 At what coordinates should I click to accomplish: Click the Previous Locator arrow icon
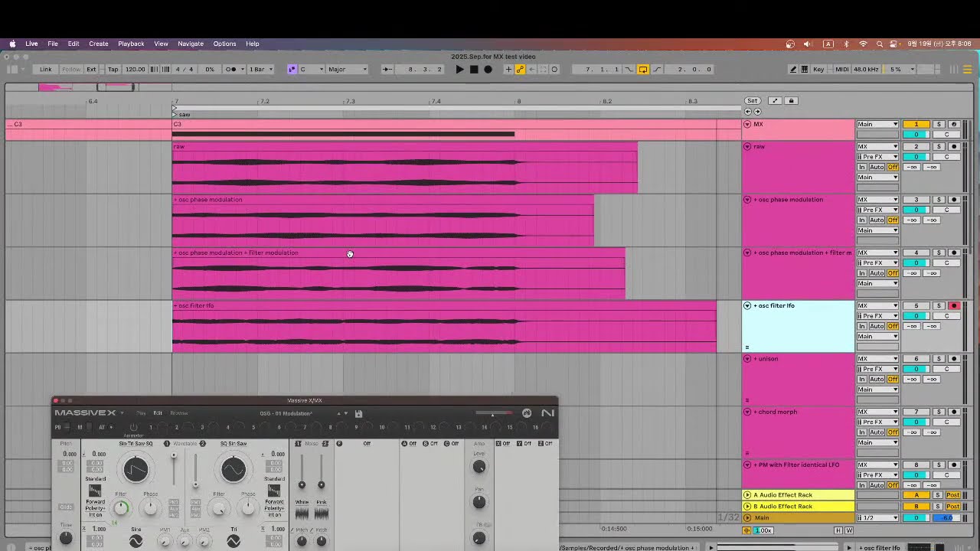coord(749,112)
